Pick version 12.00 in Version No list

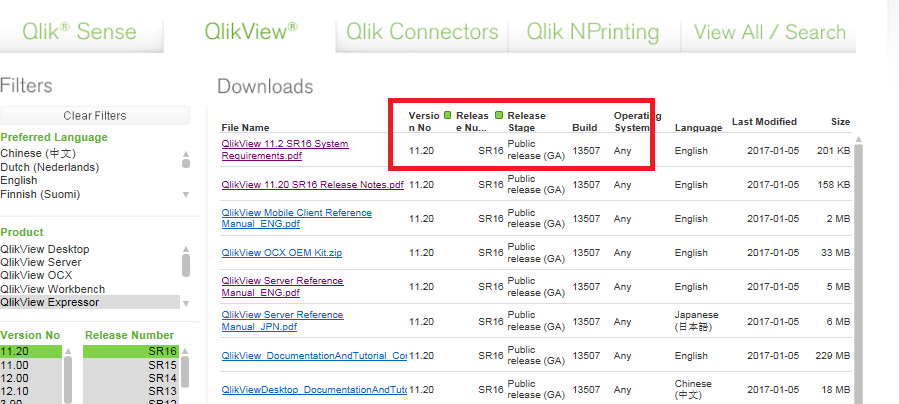(x=31, y=378)
